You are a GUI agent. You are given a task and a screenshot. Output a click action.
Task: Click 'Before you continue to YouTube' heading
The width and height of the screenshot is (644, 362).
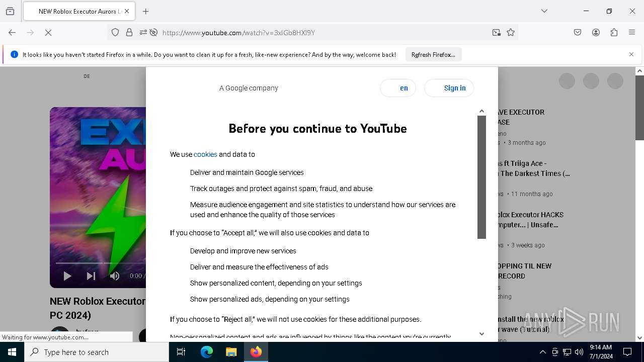click(317, 129)
